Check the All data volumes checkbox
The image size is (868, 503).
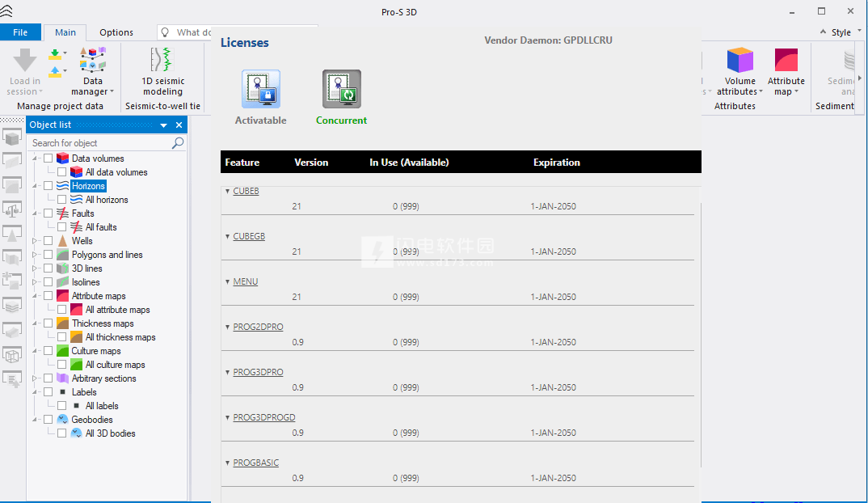(x=62, y=172)
